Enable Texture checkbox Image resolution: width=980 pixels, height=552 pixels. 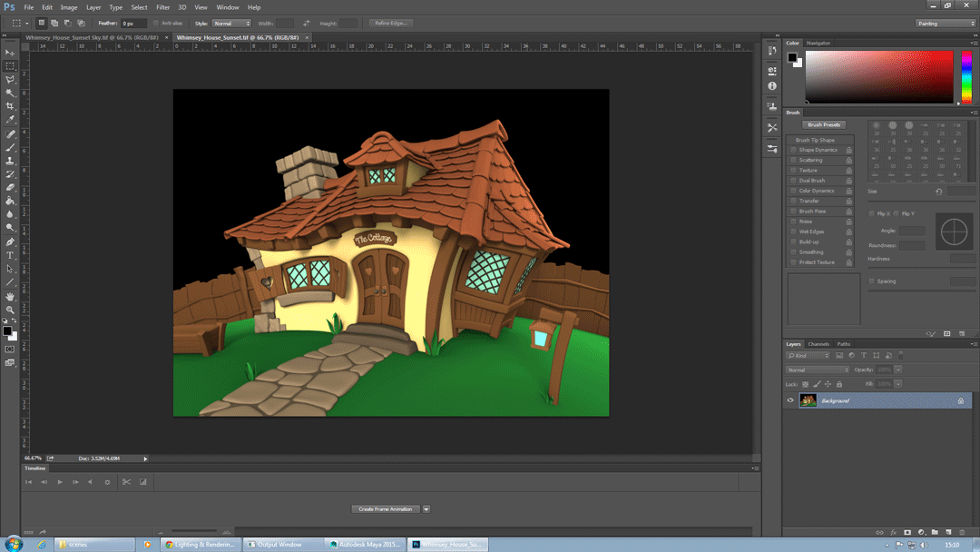pyautogui.click(x=793, y=170)
